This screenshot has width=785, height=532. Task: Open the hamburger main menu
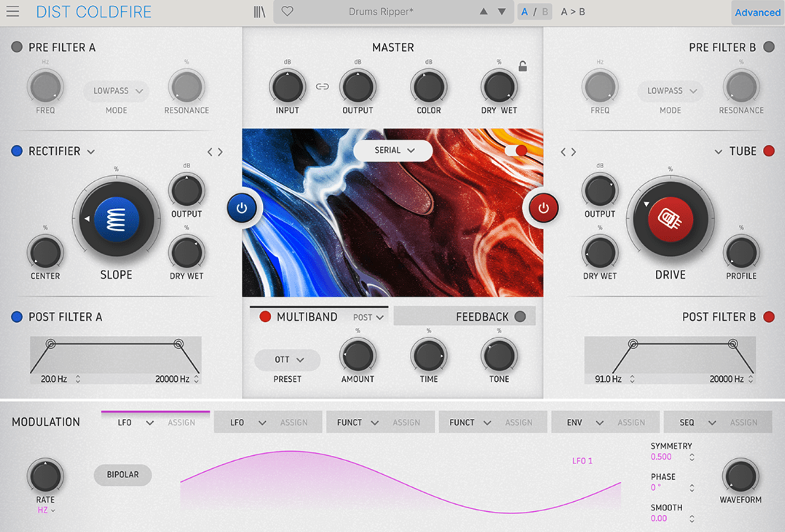13,12
